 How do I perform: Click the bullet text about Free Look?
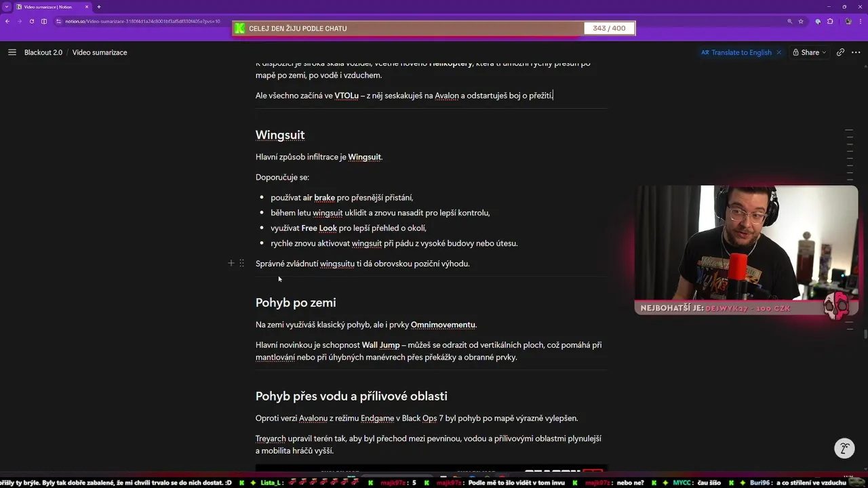[349, 228]
